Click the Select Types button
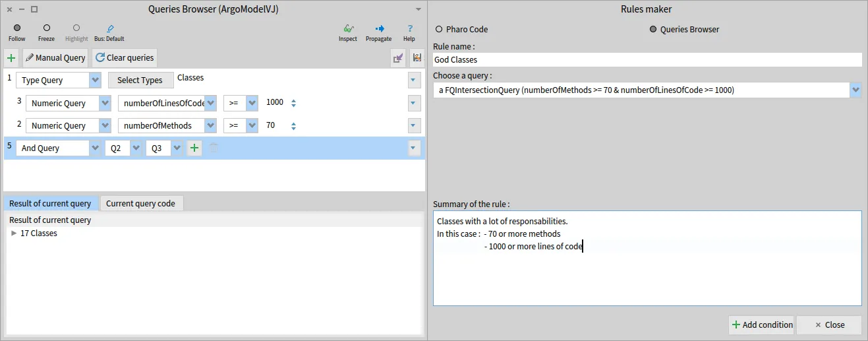868x341 pixels. pyautogui.click(x=140, y=80)
